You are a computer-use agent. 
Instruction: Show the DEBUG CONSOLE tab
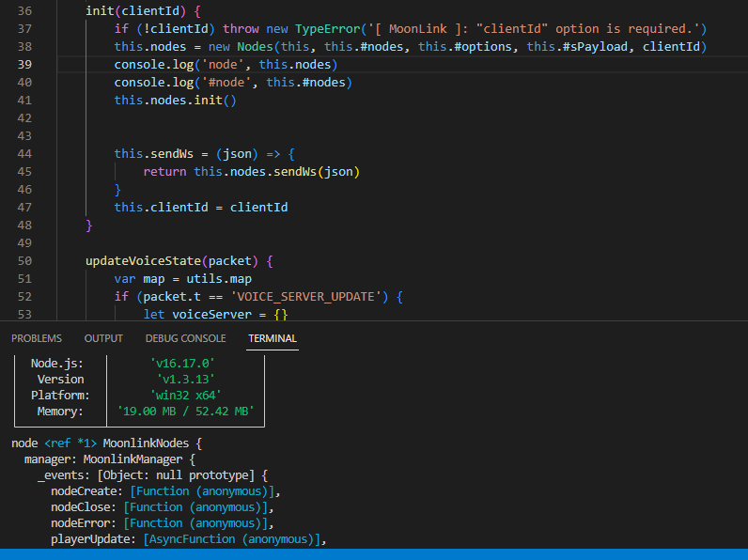pyautogui.click(x=185, y=338)
